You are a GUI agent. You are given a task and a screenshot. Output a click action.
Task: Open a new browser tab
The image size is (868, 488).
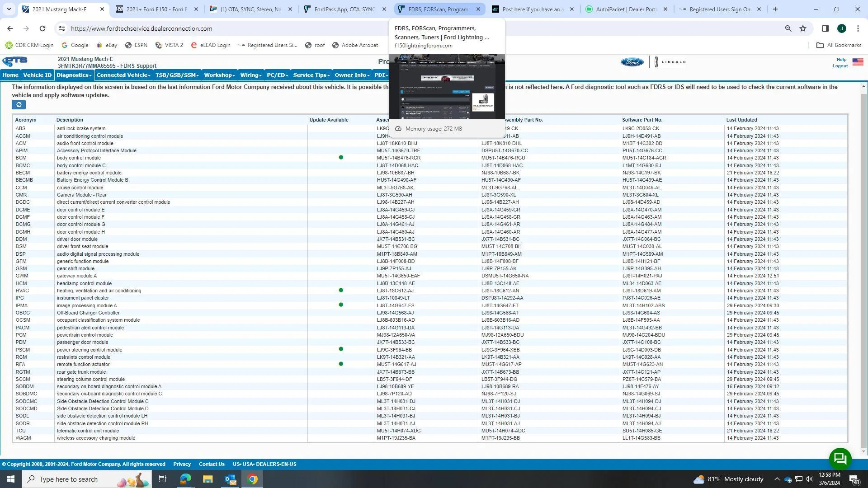[775, 9]
